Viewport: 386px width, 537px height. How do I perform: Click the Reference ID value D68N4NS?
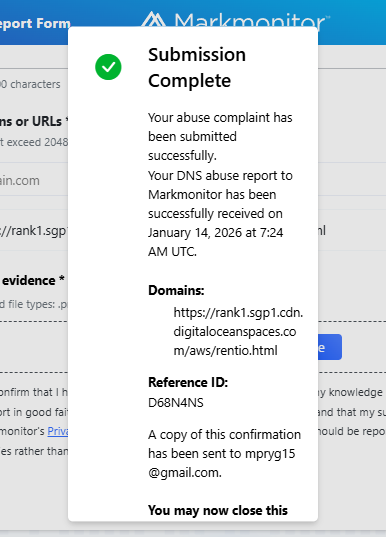tap(176, 402)
